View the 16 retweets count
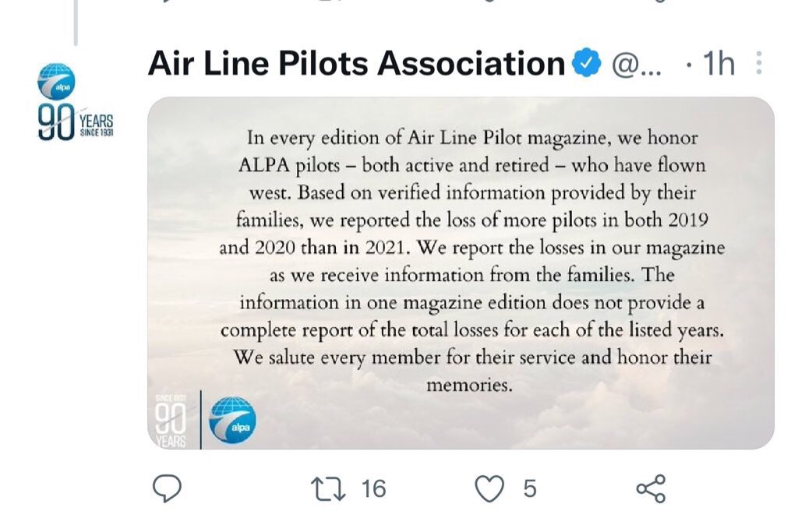The image size is (798, 532). [373, 488]
